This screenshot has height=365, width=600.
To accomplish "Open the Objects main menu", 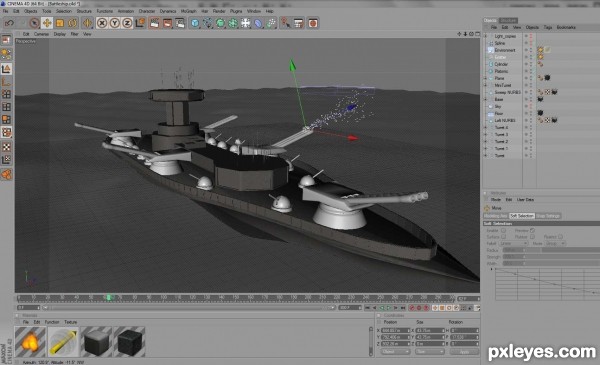I will (x=31, y=11).
